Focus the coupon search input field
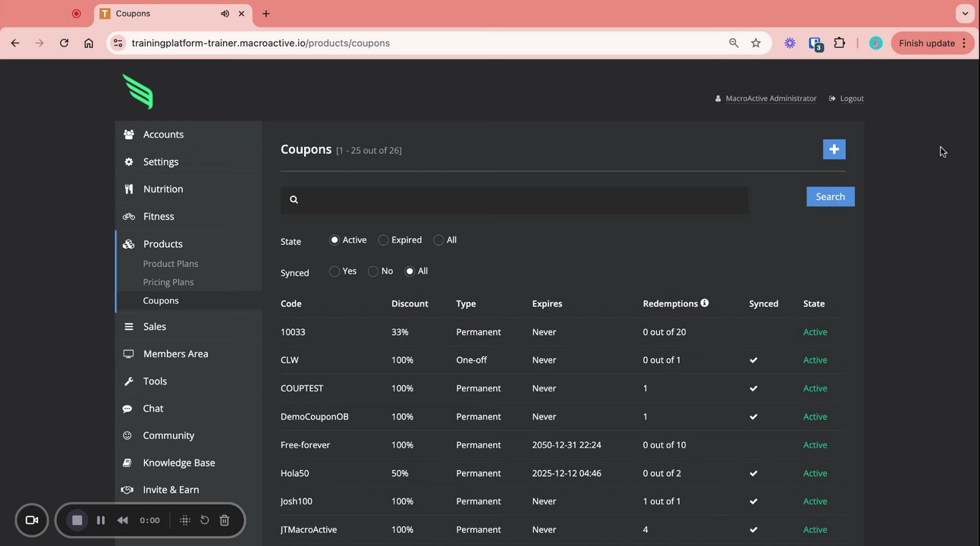The width and height of the screenshot is (980, 546). 514,199
